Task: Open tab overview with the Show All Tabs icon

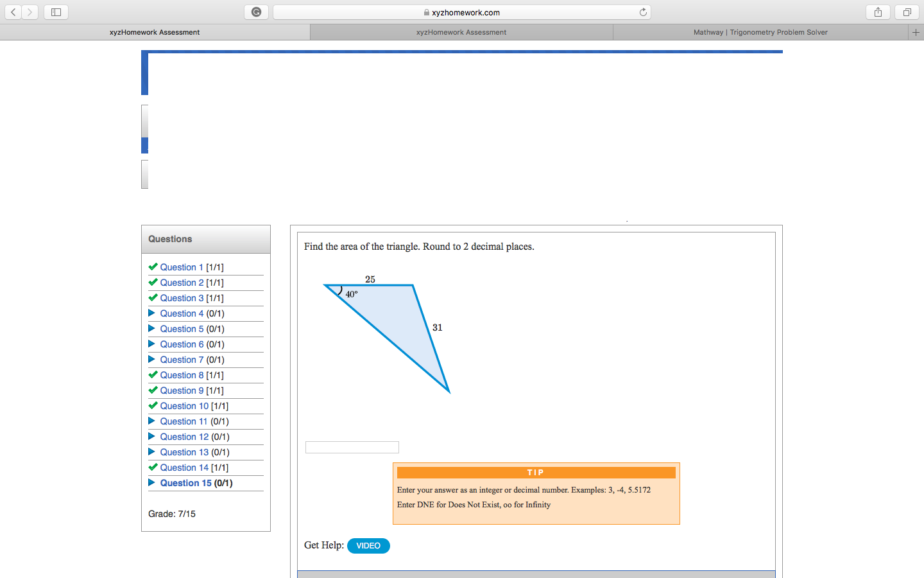Action: pos(905,12)
